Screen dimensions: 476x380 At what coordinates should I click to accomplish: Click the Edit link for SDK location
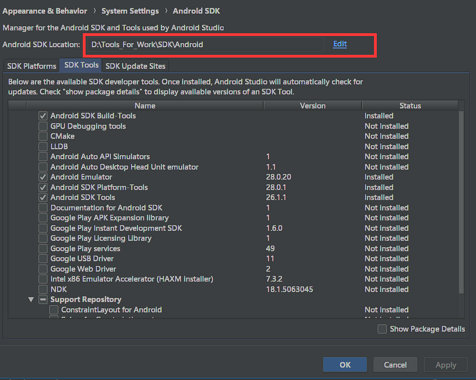click(x=340, y=44)
